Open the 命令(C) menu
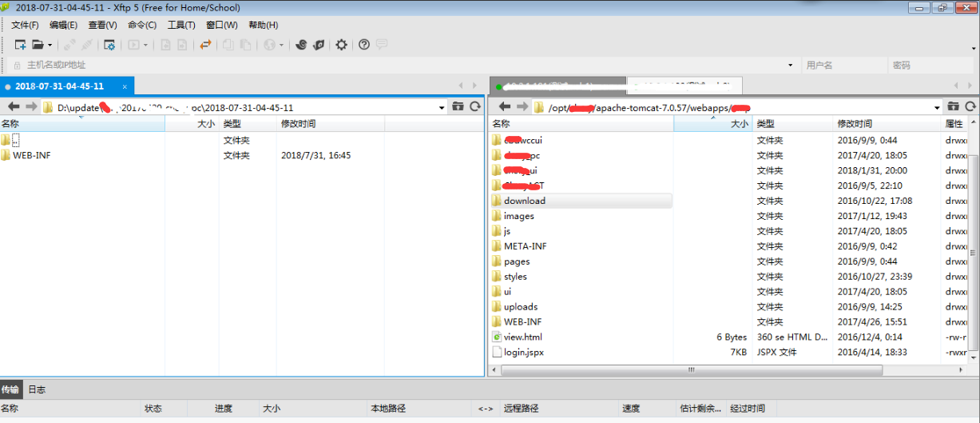This screenshot has width=980, height=423. pos(142,25)
